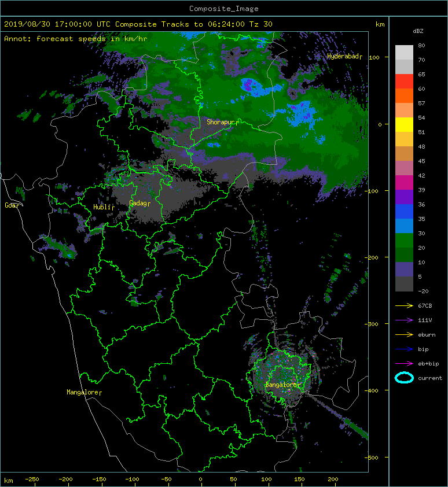Viewport: 448px width, 487px height.
Task: Click the eb+bip legend label
Action: coord(428,364)
